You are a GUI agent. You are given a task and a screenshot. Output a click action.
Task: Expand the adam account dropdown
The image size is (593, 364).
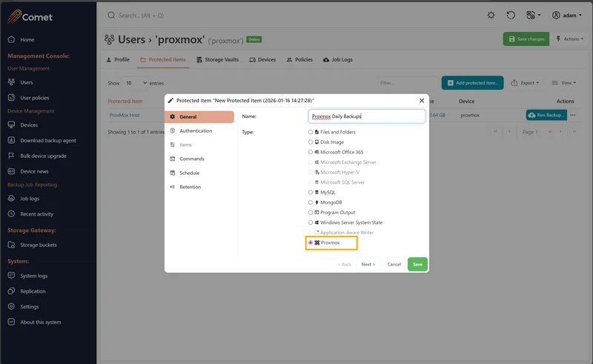(x=566, y=15)
